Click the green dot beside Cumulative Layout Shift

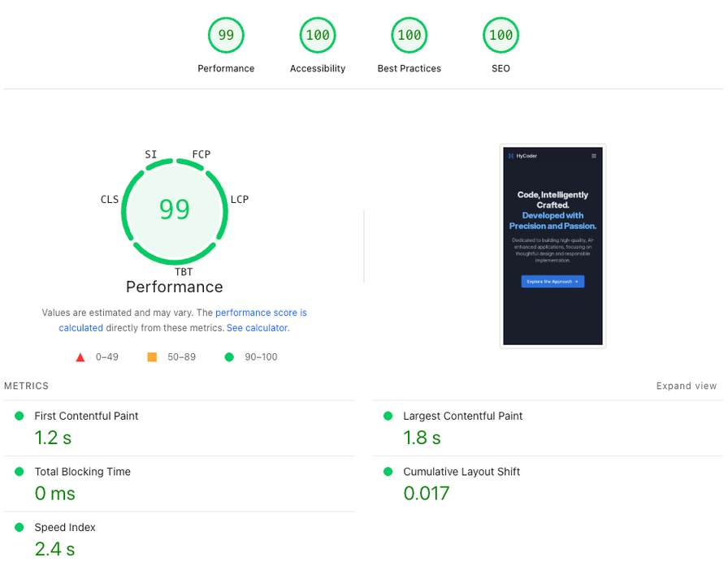pyautogui.click(x=388, y=472)
